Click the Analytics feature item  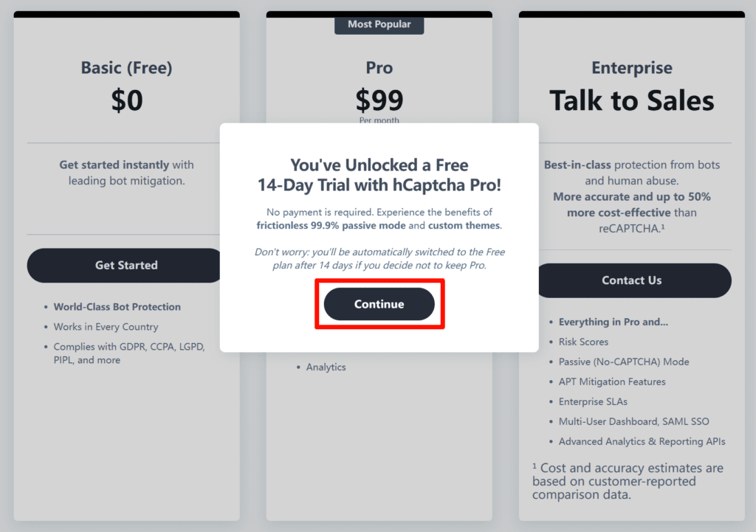[326, 367]
